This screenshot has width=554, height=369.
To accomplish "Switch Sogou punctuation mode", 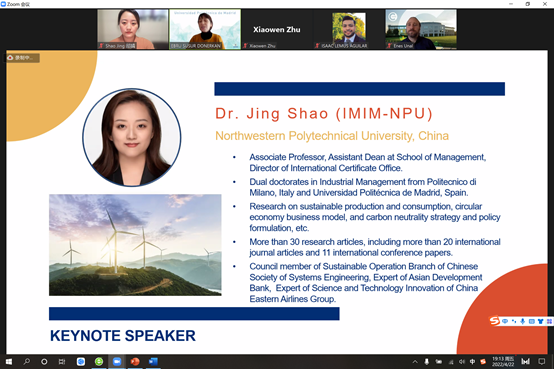I will tap(513, 321).
